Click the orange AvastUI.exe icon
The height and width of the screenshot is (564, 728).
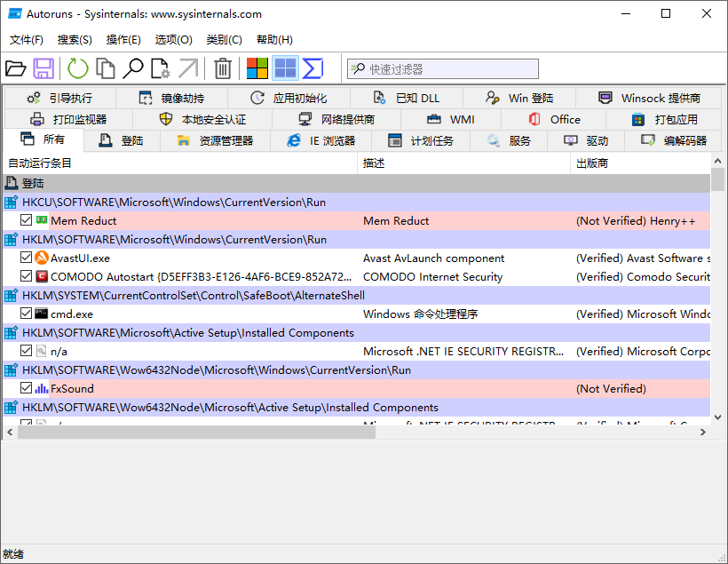tap(42, 258)
